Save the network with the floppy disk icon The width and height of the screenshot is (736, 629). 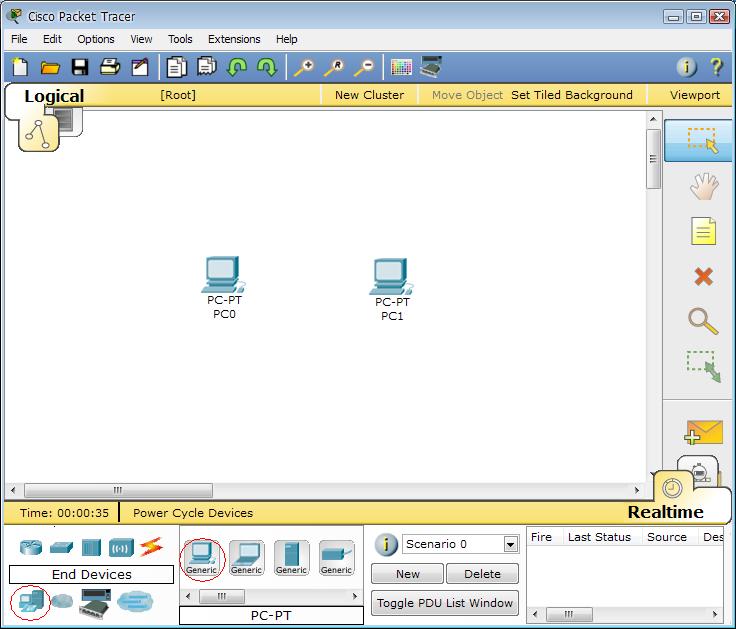coord(80,67)
